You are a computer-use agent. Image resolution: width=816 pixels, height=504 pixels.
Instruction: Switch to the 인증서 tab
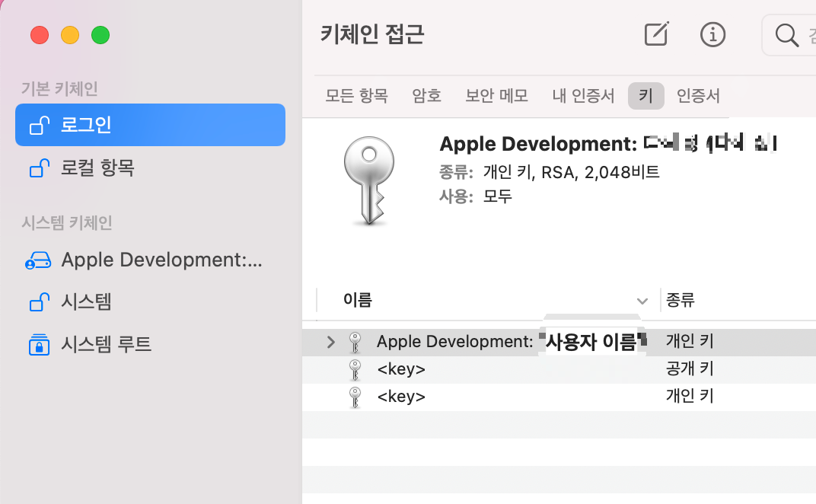pyautogui.click(x=698, y=96)
